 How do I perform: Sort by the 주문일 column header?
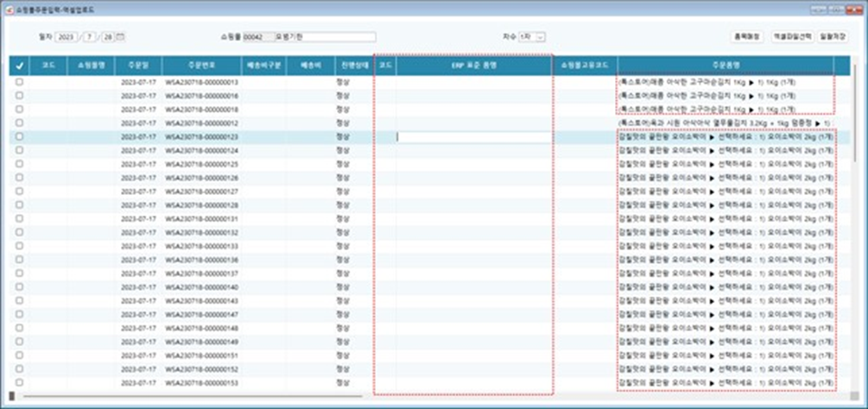(138, 66)
